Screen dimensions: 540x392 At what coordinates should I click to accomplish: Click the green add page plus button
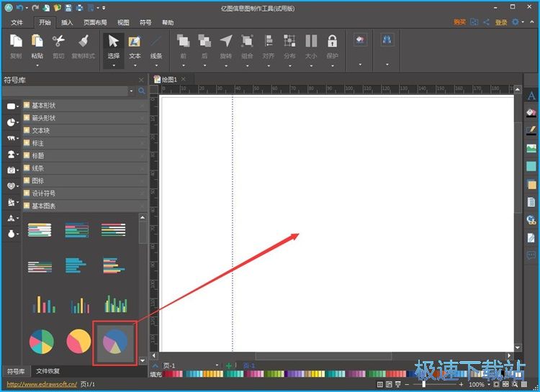click(228, 365)
